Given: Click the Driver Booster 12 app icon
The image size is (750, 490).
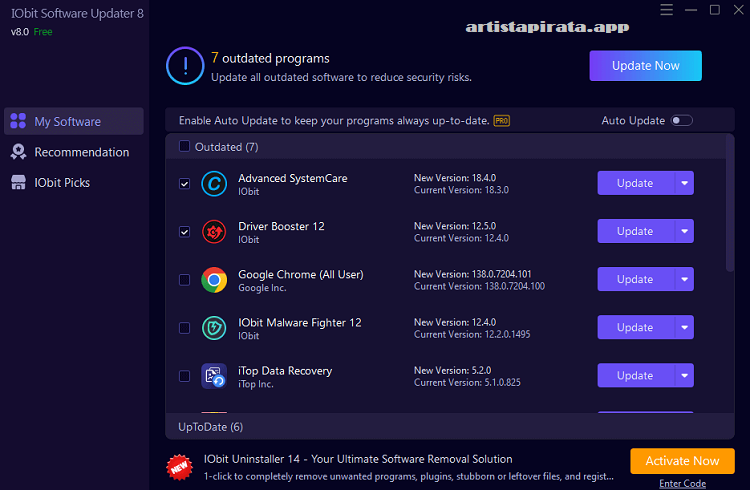Looking at the screenshot, I should pos(214,232).
